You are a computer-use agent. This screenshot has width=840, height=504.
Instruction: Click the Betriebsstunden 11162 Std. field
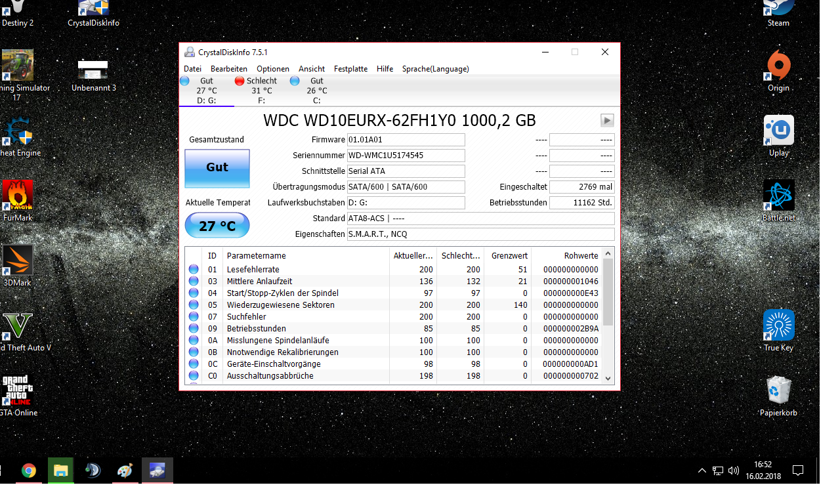(x=581, y=203)
